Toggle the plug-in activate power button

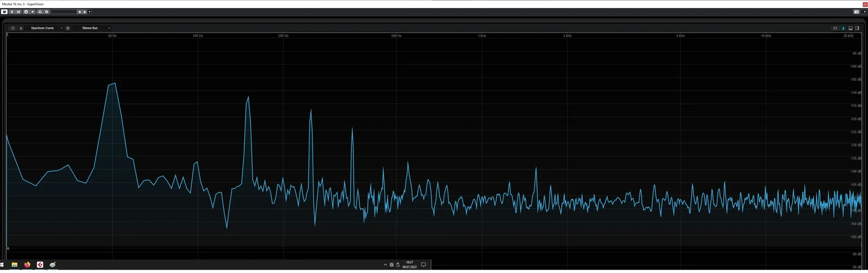[4, 11]
